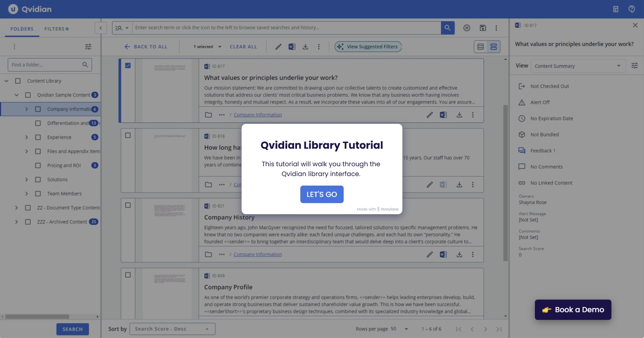Click the edit pencil in selection toolbar
Viewport: 644px width, 338px height.
278,47
